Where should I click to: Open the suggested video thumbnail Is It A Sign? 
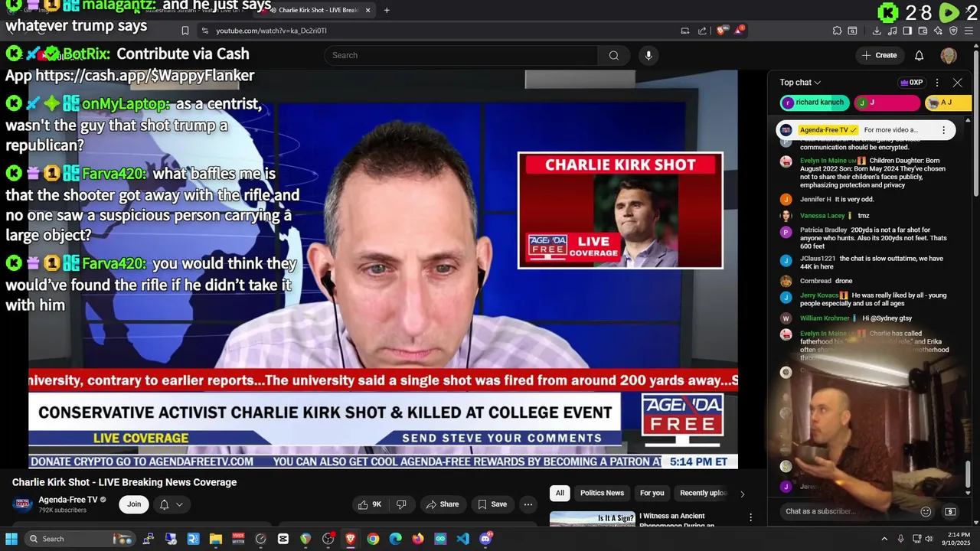point(593,520)
